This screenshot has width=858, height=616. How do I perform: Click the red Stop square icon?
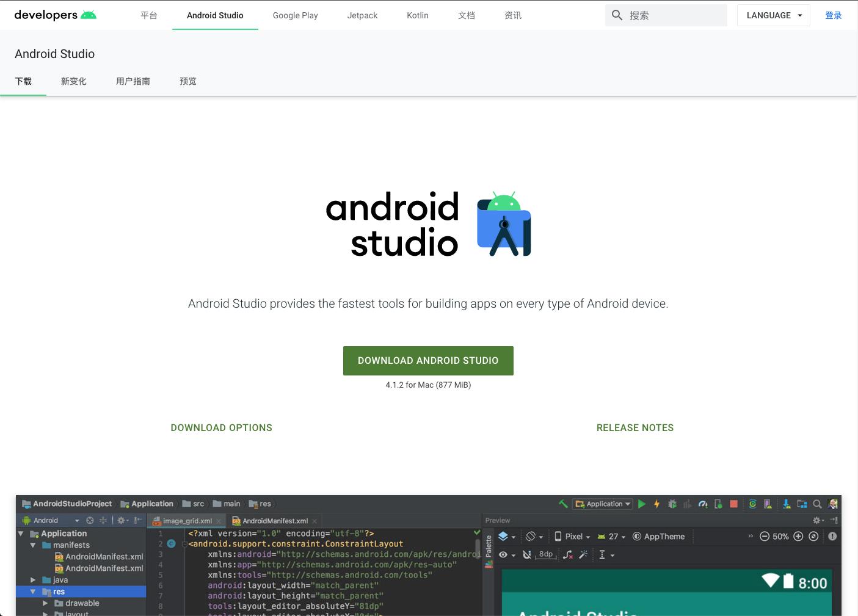coord(734,504)
